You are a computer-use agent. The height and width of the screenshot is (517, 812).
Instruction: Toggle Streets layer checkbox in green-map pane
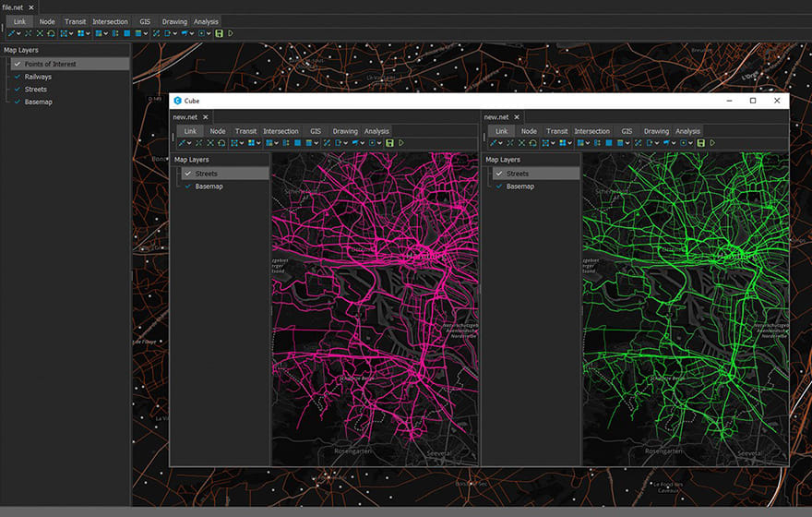(x=499, y=174)
